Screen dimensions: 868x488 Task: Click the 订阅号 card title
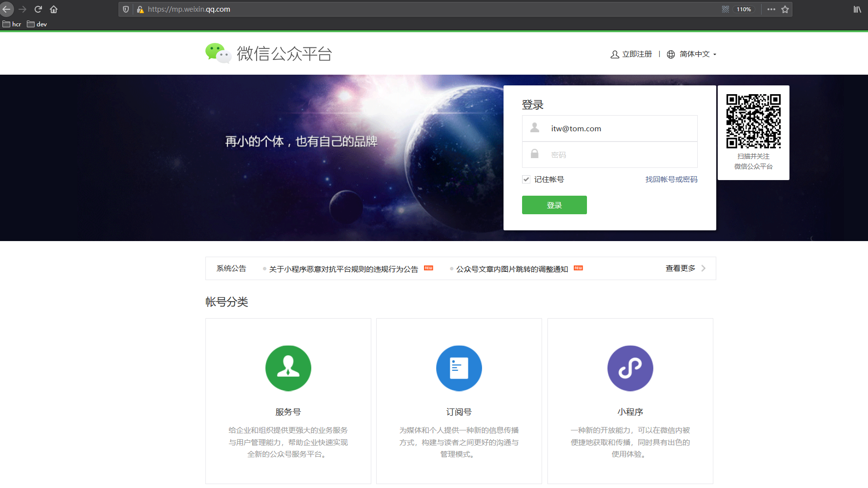(459, 412)
